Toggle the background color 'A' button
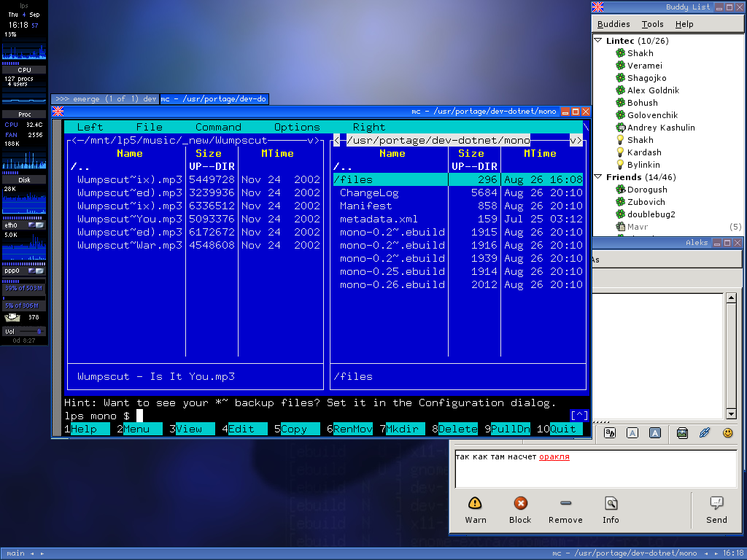Image resolution: width=747 pixels, height=560 pixels. 654,433
